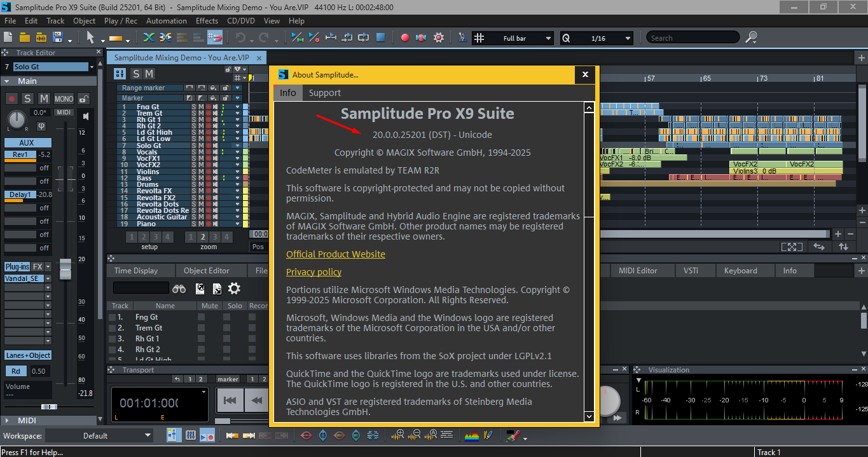Open the Range marker row dropdown arrow
The image size is (868, 457).
[238, 88]
